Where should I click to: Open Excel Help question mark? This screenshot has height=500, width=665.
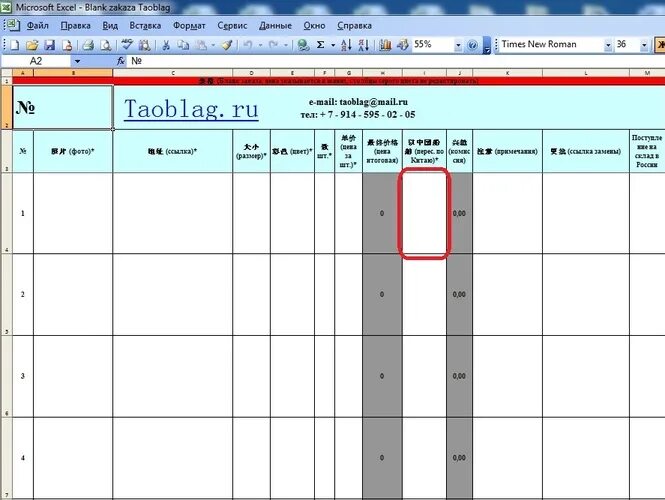(x=472, y=45)
